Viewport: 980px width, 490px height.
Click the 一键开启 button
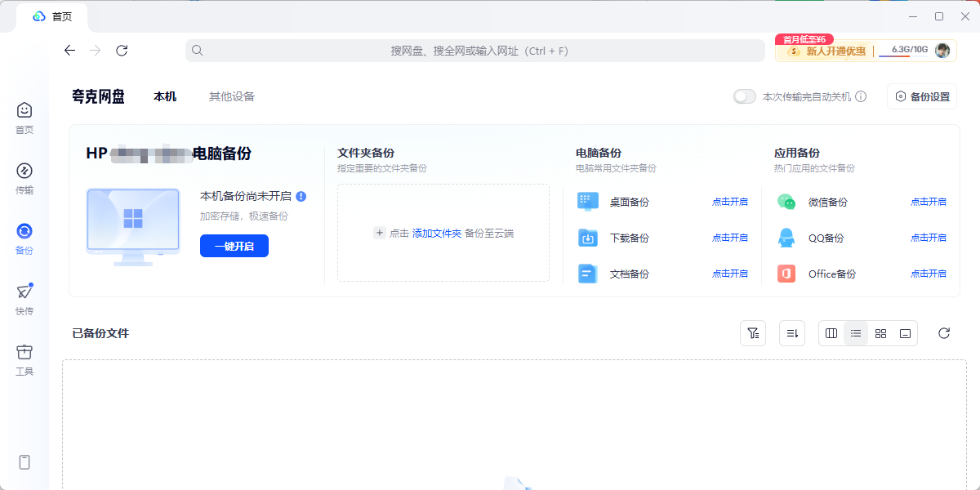click(x=234, y=246)
